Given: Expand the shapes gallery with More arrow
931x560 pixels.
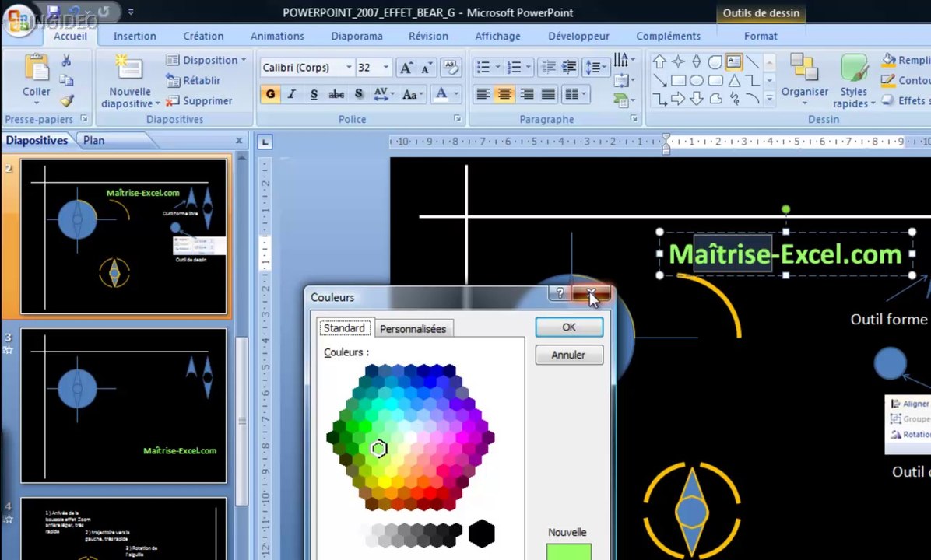Looking at the screenshot, I should tap(770, 99).
